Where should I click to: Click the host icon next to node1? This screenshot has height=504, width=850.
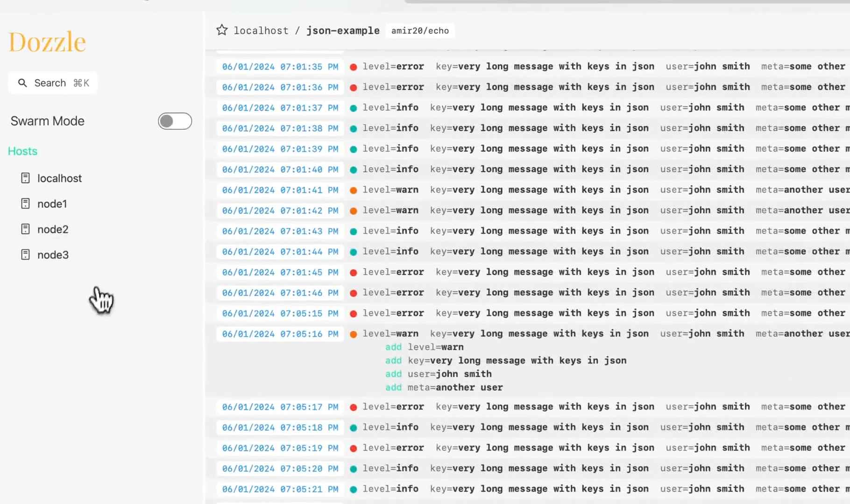[26, 204]
